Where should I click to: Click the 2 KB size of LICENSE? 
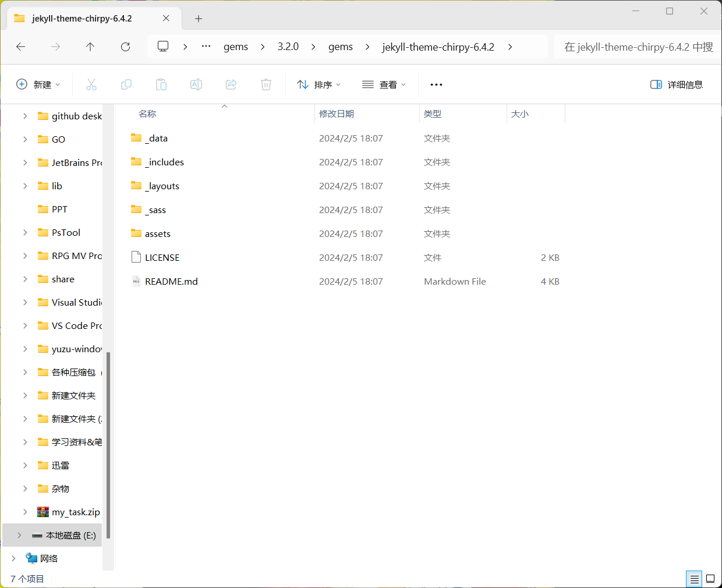pos(550,257)
